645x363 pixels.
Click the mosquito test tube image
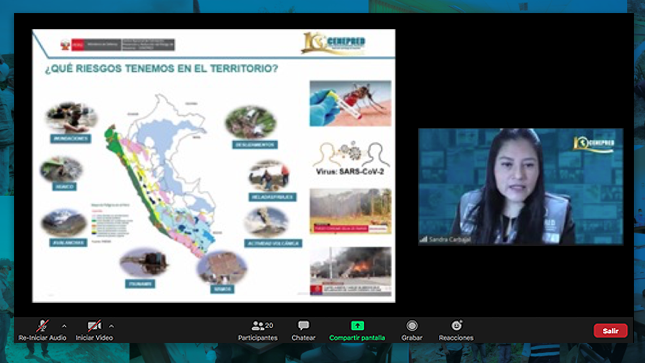[x=350, y=103]
